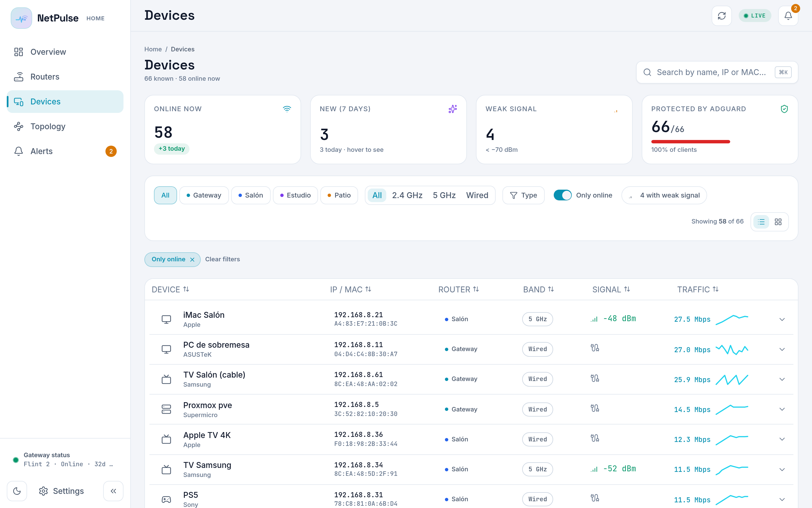Click signal bars icon in TV Samsung row
The width and height of the screenshot is (812, 508).
tap(594, 469)
